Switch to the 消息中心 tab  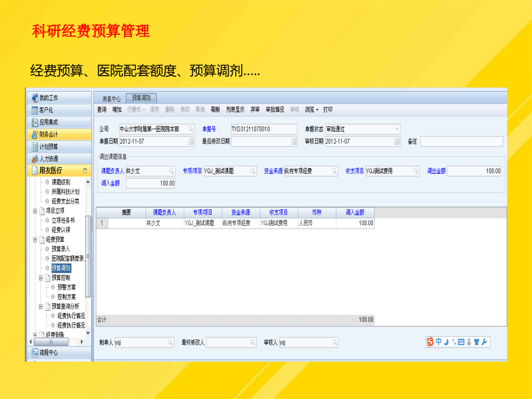[x=111, y=99]
